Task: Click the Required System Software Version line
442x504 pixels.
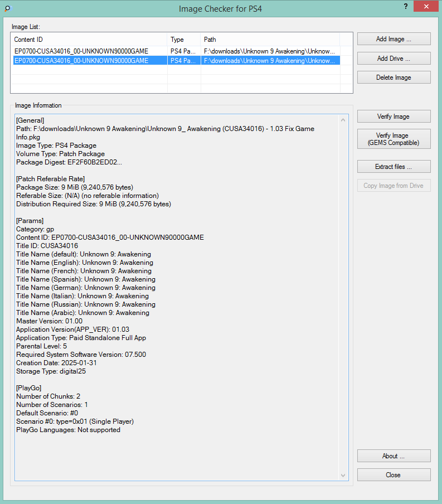Action: click(x=81, y=355)
